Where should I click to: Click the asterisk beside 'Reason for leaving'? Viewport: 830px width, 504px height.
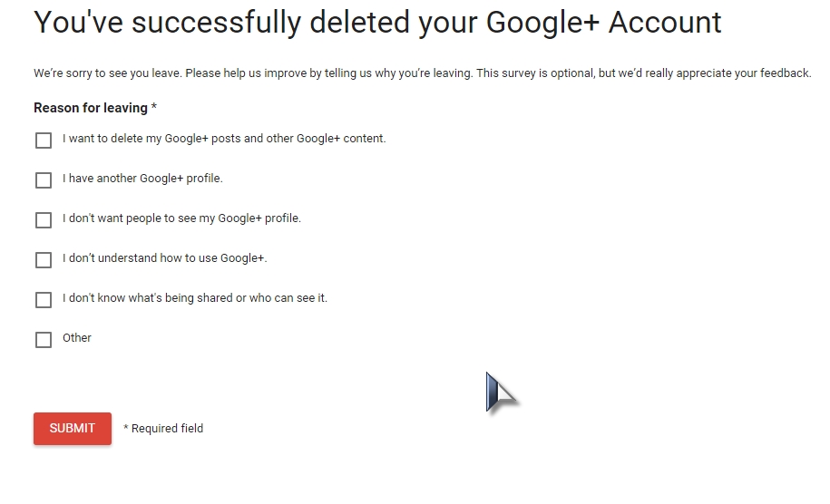tap(154, 106)
